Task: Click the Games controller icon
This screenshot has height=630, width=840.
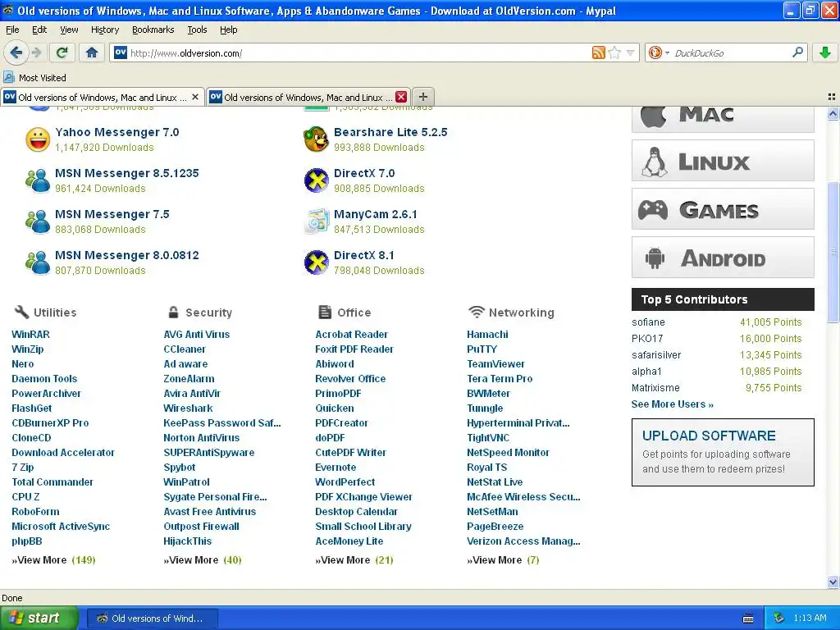Action: (653, 210)
